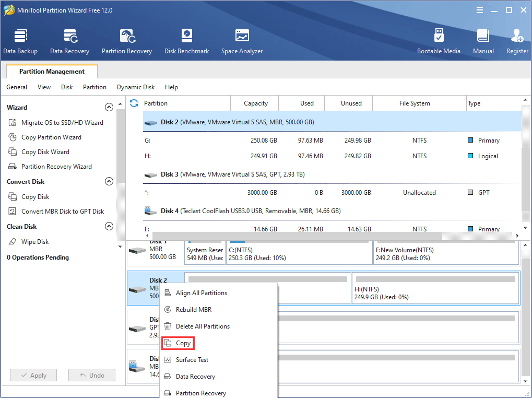Open the Disk menu
This screenshot has width=532, height=398.
(x=67, y=87)
